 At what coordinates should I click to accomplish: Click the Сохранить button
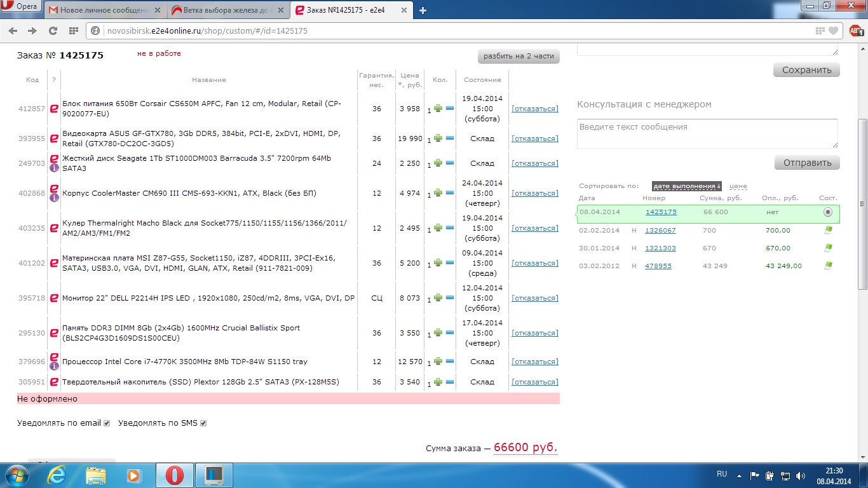(806, 70)
